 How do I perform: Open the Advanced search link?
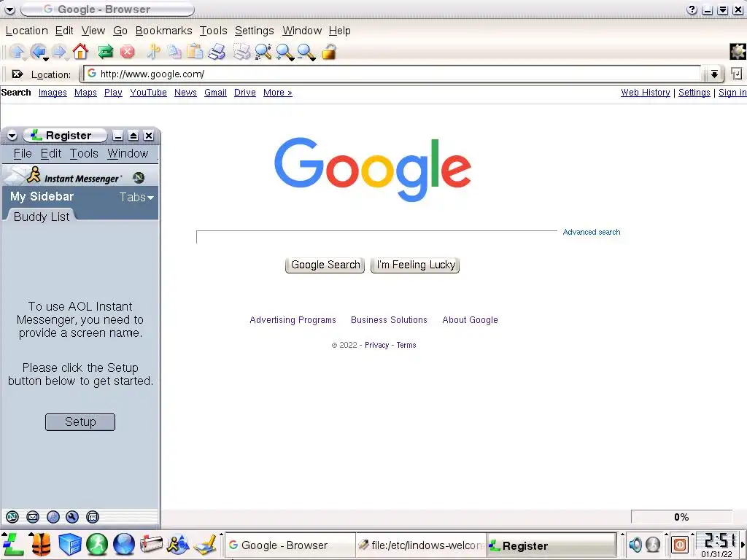click(x=591, y=232)
